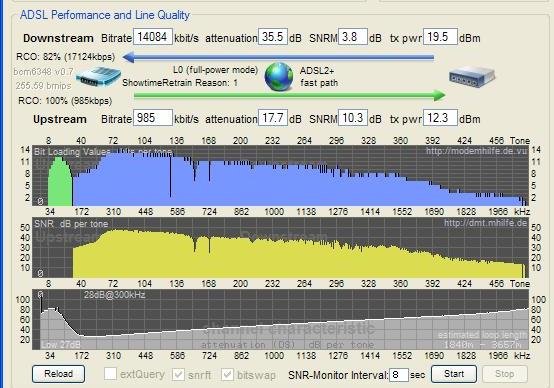Click the Reload button

pyautogui.click(x=58, y=374)
